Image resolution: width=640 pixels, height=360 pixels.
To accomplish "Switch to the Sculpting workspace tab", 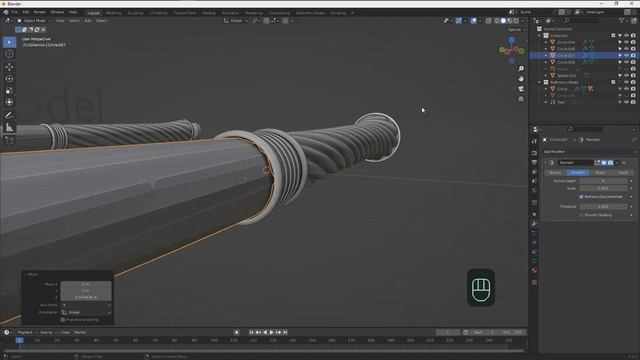I will click(x=136, y=13).
